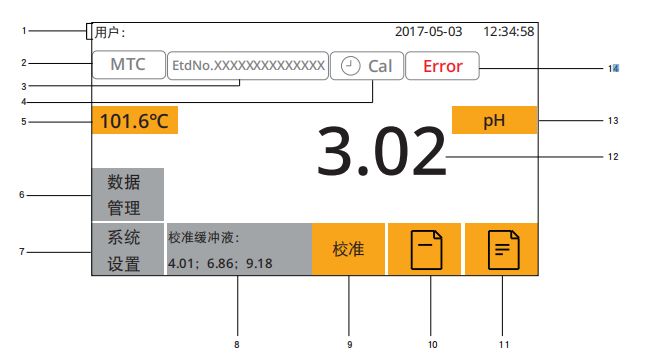The image size is (651, 361).
Task: Open the multi-line document report icon
Action: pos(501,249)
